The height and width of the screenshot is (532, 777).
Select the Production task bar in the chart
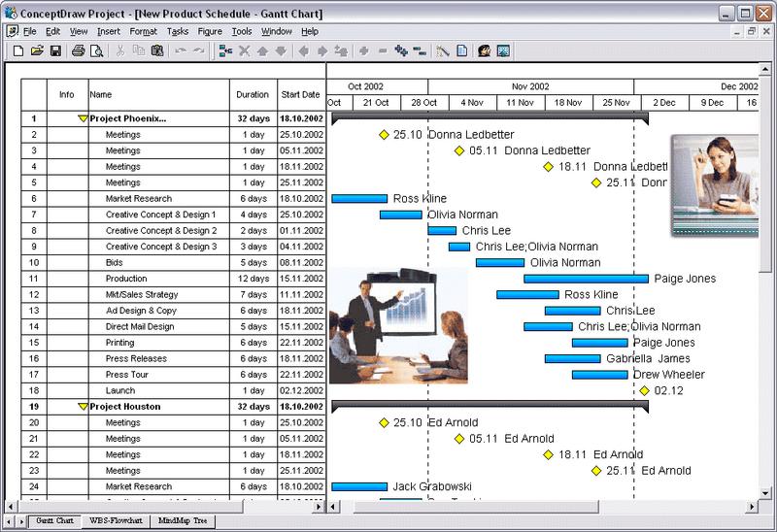(x=586, y=279)
